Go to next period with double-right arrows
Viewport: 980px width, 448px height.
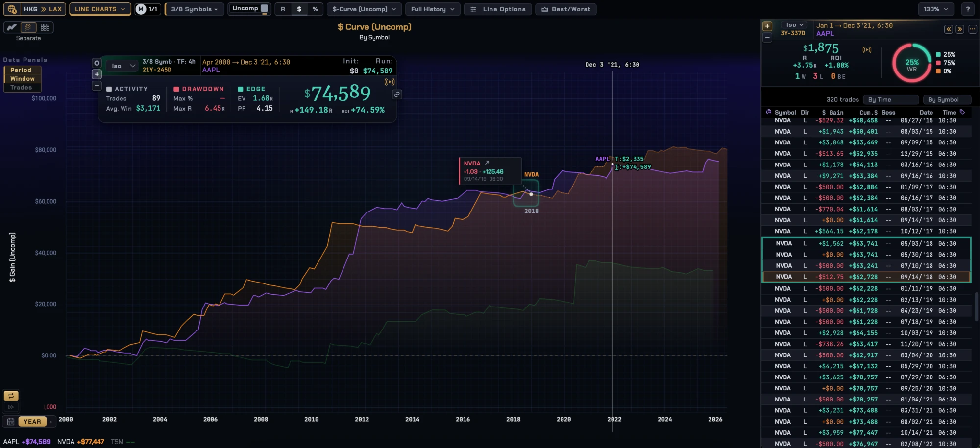960,29
